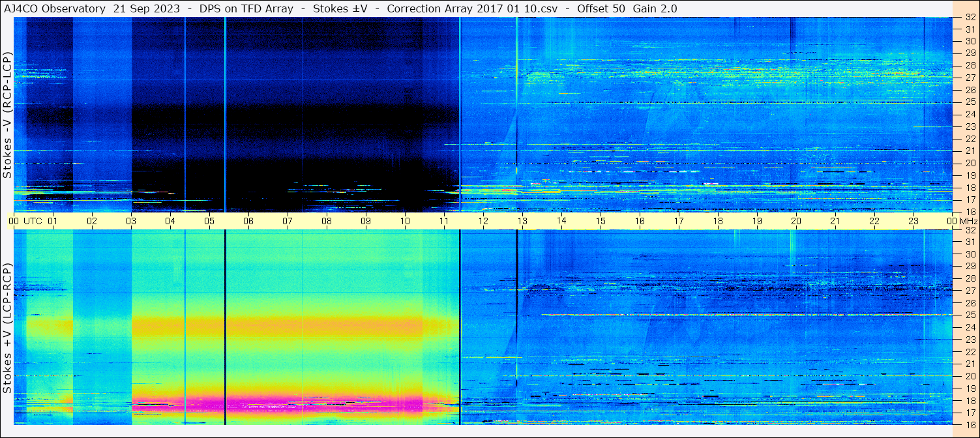Image resolution: width=980 pixels, height=438 pixels.
Task: Click 25 MHz tick on Stokes -V scale
Action: coord(970,102)
